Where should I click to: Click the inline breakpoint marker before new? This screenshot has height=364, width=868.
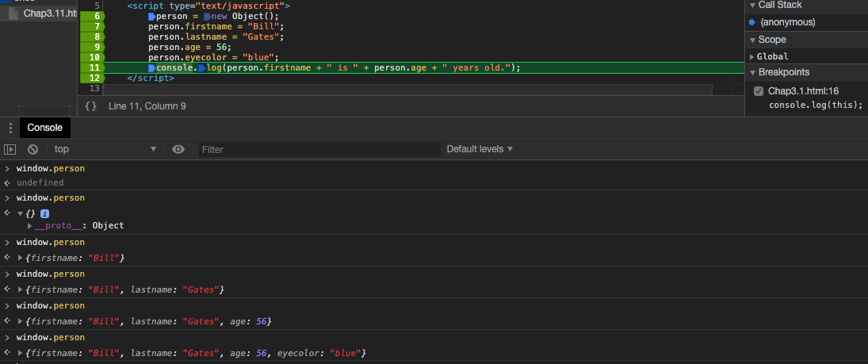point(207,16)
